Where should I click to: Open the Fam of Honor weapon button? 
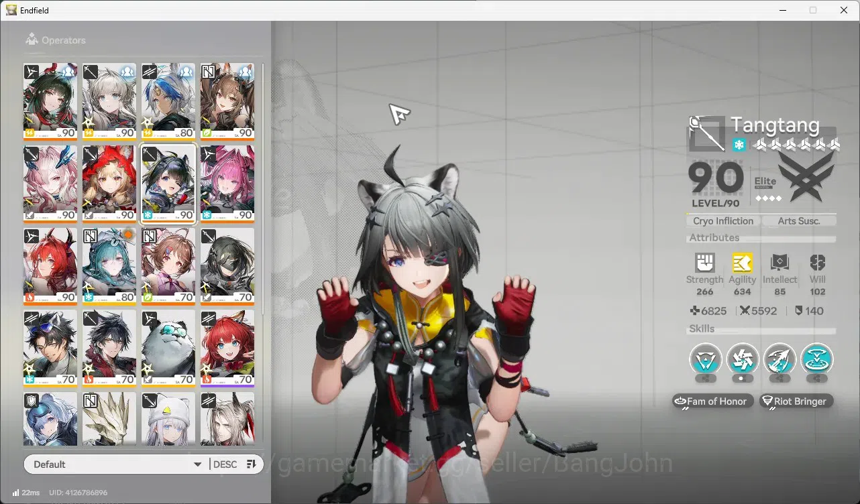713,401
